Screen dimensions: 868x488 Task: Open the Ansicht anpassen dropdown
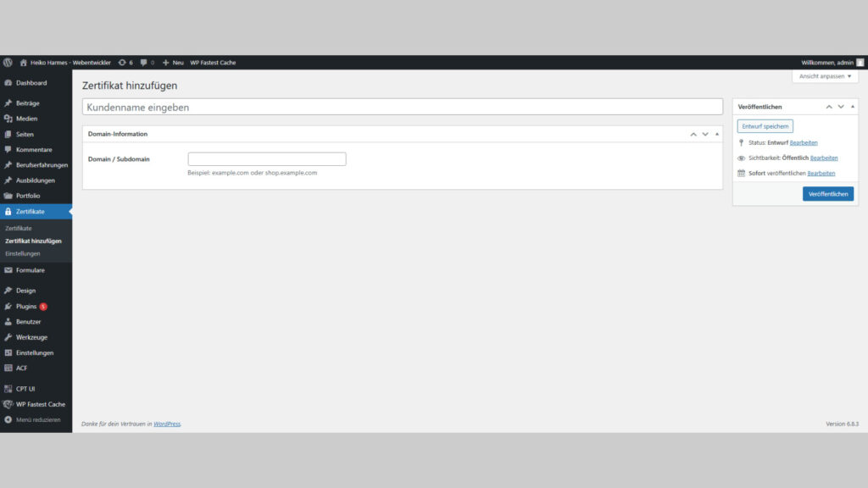824,75
